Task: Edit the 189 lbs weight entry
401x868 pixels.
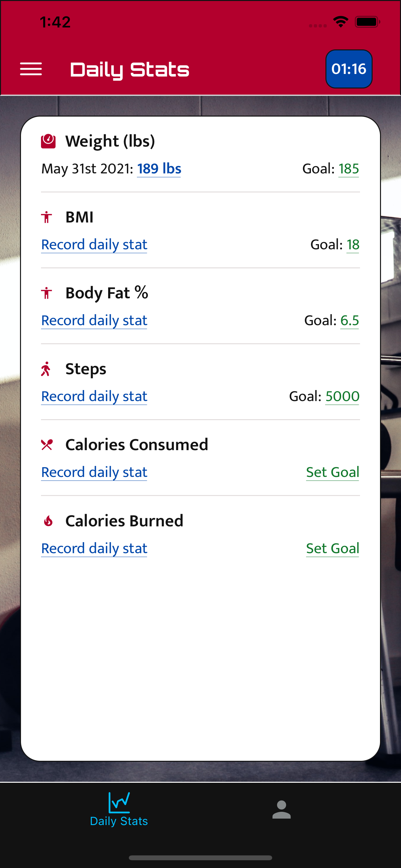Action: (x=159, y=169)
